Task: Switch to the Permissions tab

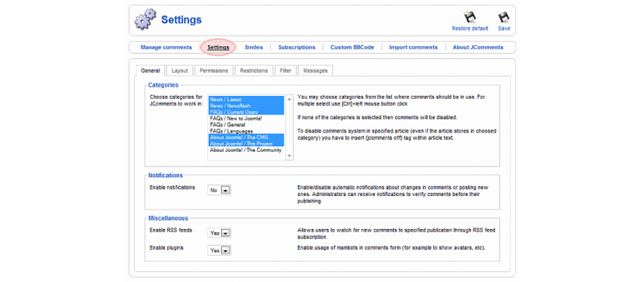Action: (213, 70)
